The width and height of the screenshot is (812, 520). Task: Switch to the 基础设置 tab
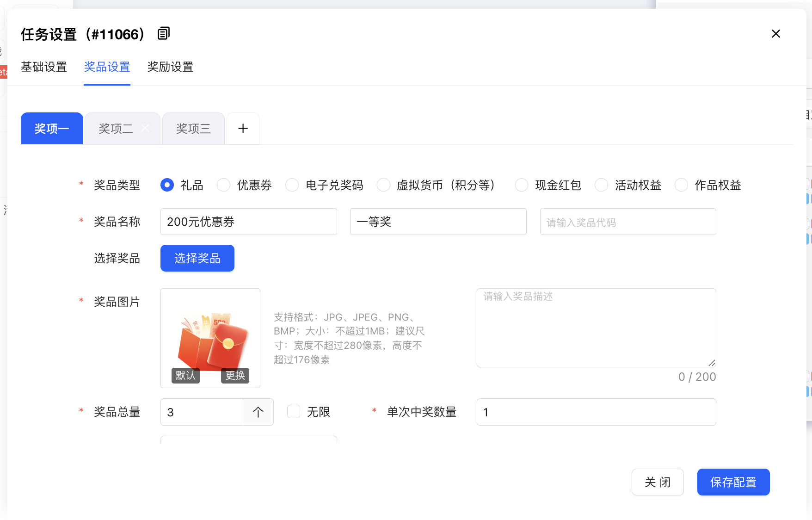(x=44, y=67)
